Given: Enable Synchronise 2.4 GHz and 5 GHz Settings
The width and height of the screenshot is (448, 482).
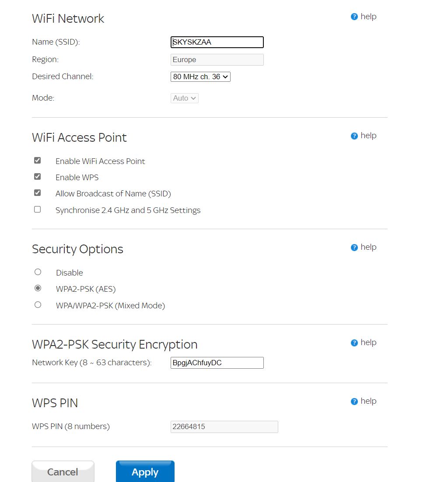Looking at the screenshot, I should (x=38, y=210).
